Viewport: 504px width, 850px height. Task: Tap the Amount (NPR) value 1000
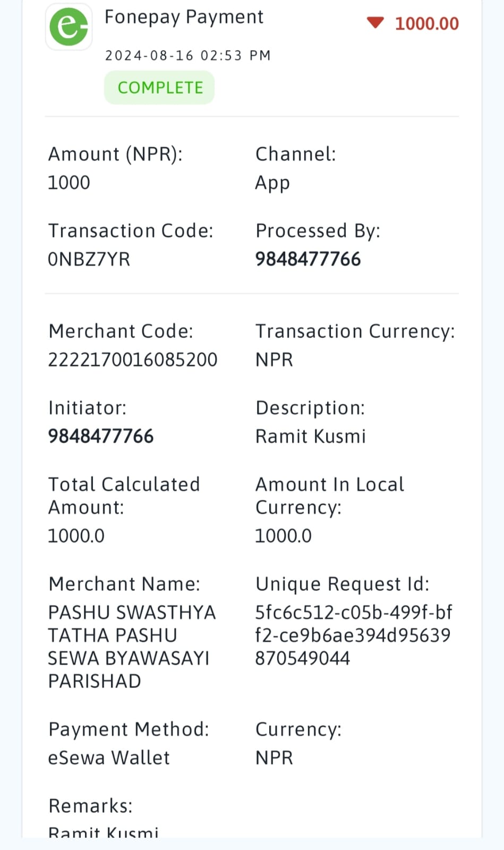point(69,183)
